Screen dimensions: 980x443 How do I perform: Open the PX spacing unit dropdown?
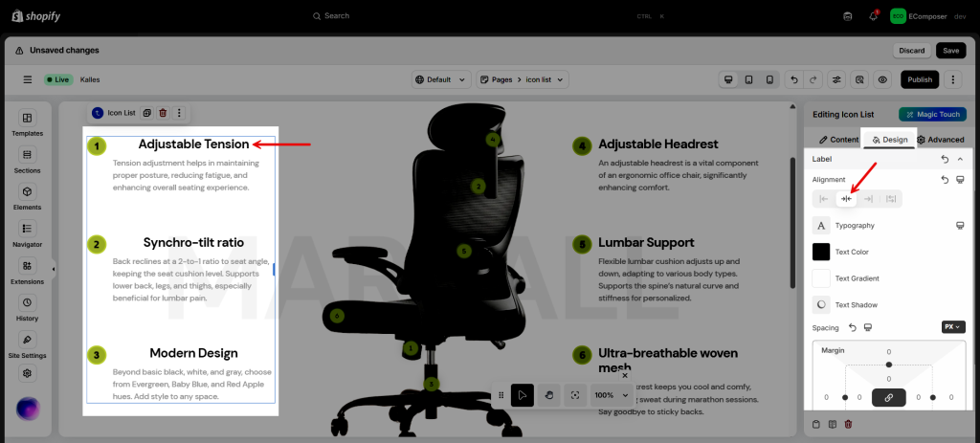click(x=952, y=327)
